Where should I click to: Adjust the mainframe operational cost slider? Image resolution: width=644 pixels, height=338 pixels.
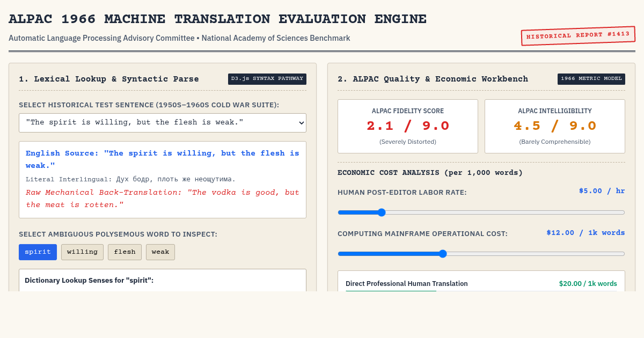tap(481, 254)
